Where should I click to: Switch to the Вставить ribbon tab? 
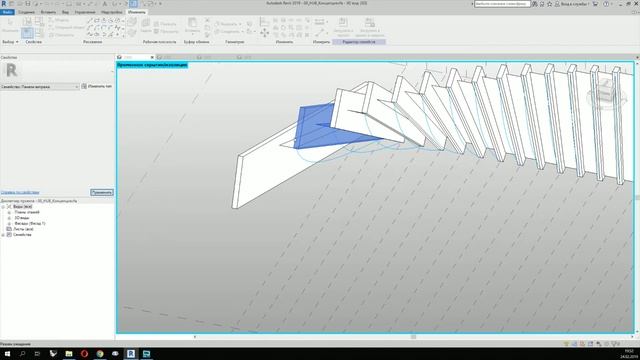coord(48,12)
